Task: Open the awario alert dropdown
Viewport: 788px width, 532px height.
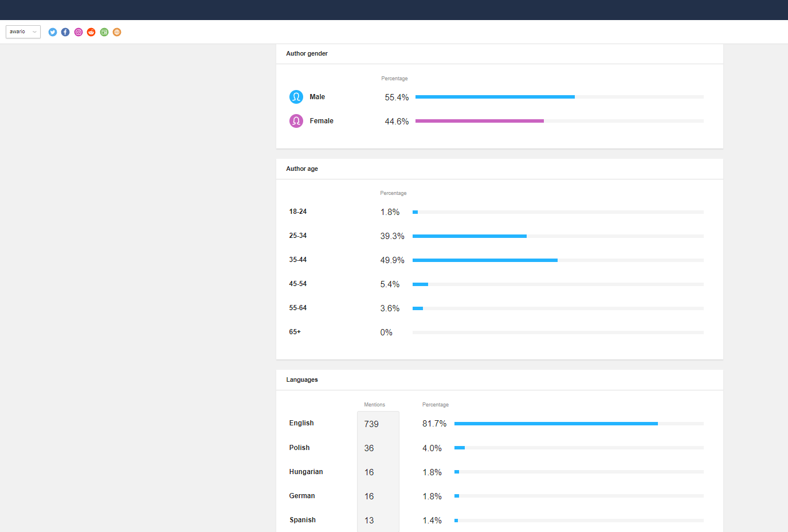Action: point(23,32)
